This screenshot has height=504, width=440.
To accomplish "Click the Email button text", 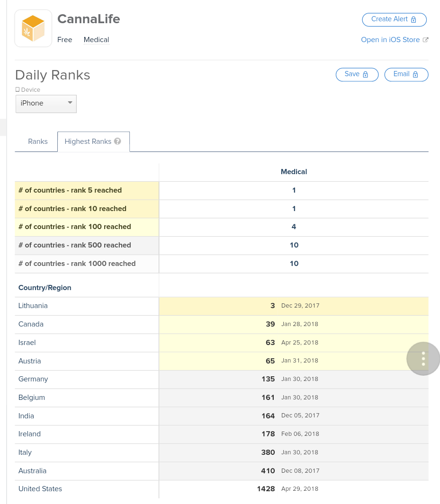I will coord(401,74).
